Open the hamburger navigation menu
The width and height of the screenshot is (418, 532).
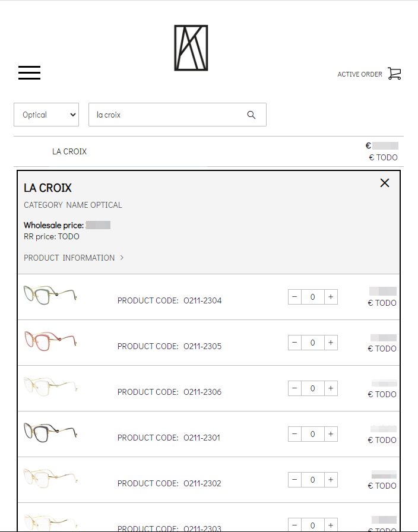click(x=29, y=72)
